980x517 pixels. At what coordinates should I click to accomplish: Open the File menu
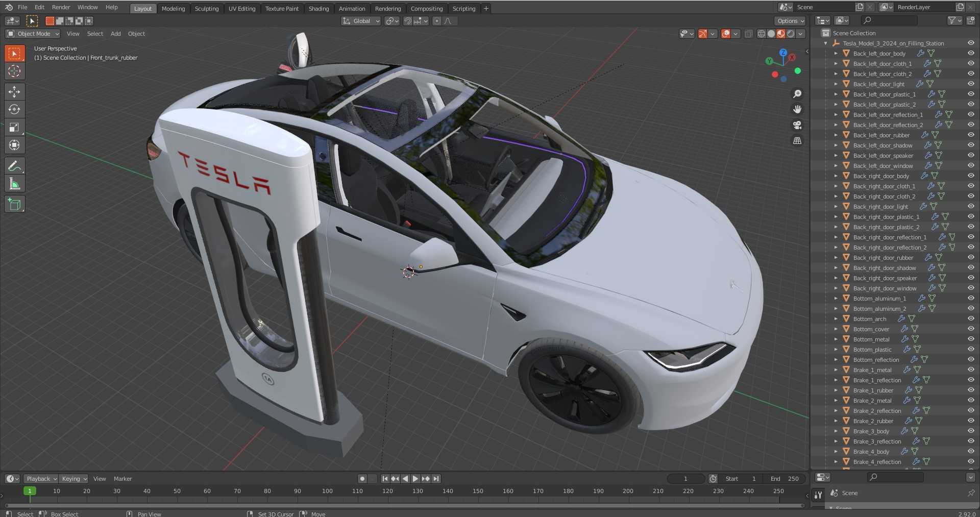[x=22, y=7]
